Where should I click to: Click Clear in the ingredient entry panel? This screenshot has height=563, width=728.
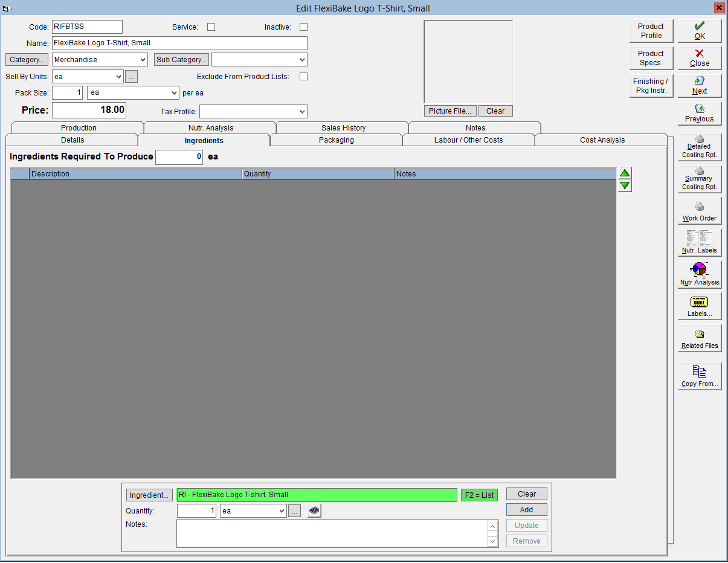[527, 494]
